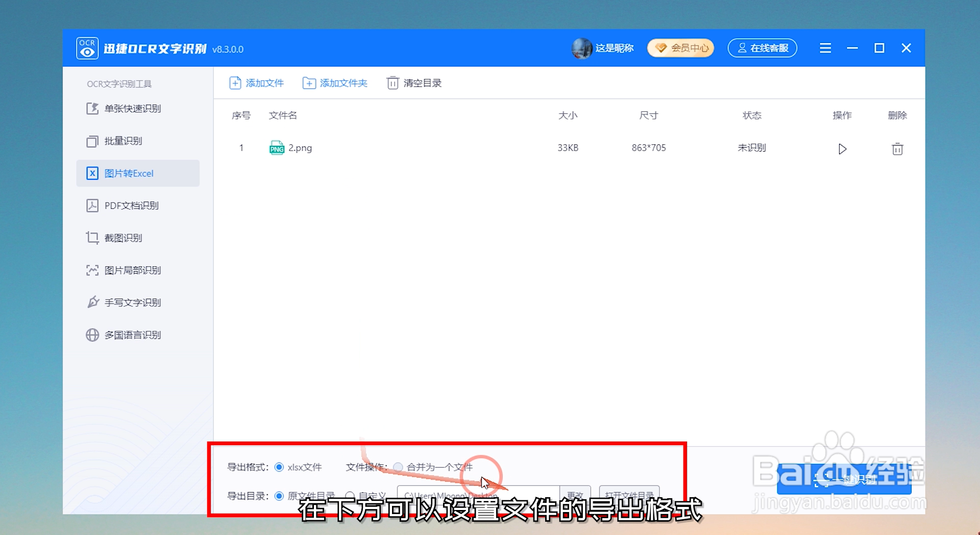980x535 pixels.
Task: Select the 图片转Excel sidebar item
Action: tap(138, 173)
